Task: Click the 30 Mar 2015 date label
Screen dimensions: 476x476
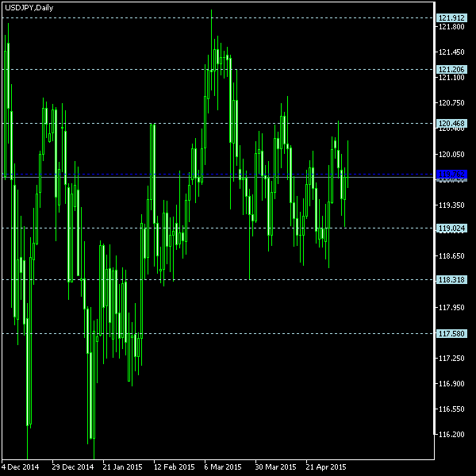Action: pyautogui.click(x=275, y=467)
